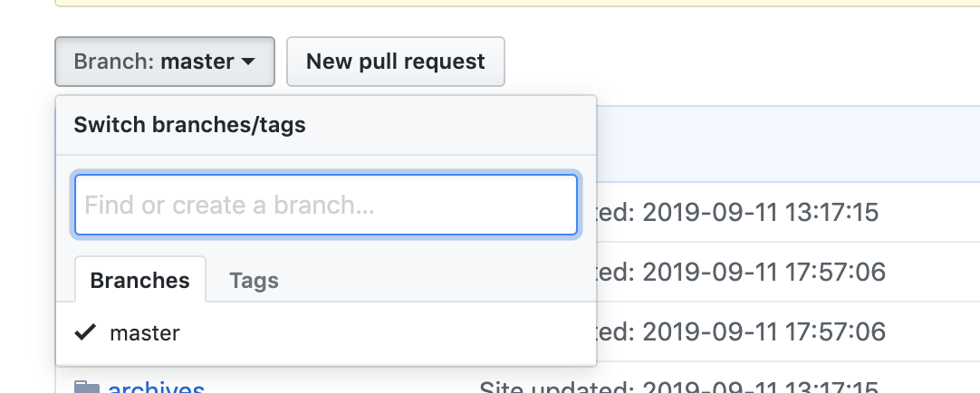Click the bold master label in Branch button
980x393 pixels.
197,62
